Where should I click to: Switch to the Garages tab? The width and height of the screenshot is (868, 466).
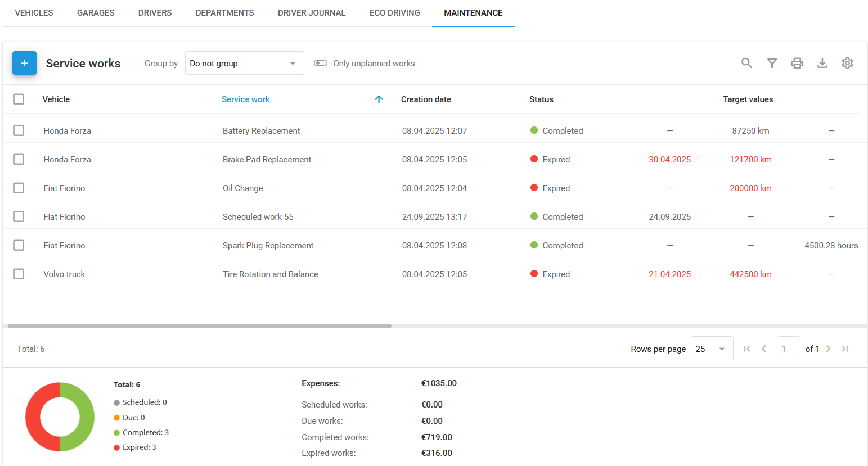coord(96,13)
